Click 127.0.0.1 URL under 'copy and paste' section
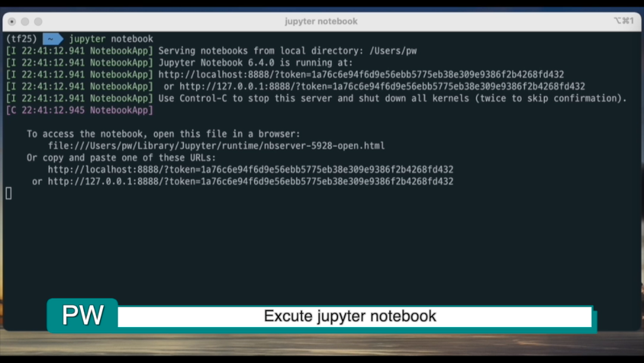 coord(250,181)
